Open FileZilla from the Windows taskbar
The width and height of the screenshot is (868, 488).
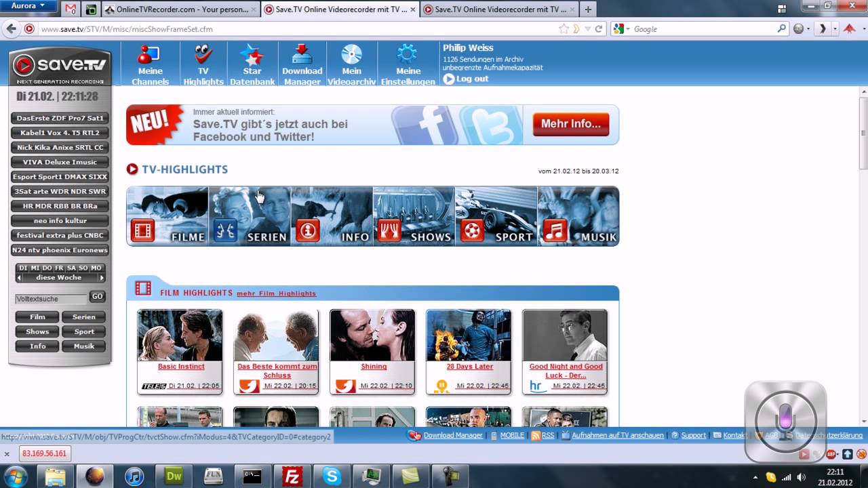pyautogui.click(x=293, y=476)
